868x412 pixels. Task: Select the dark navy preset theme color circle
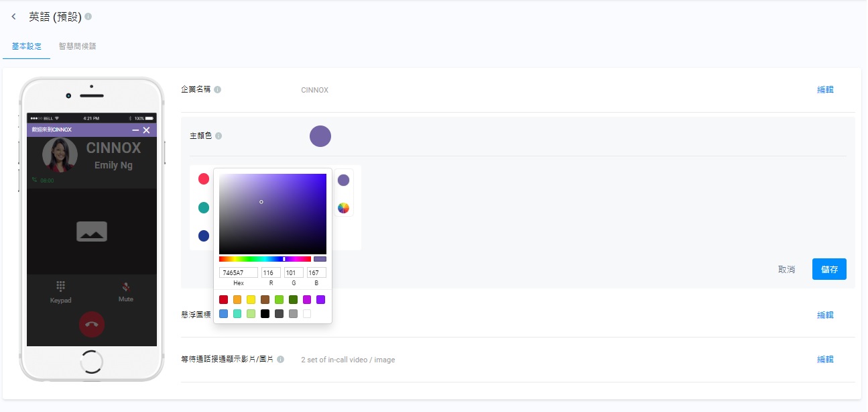pos(204,236)
